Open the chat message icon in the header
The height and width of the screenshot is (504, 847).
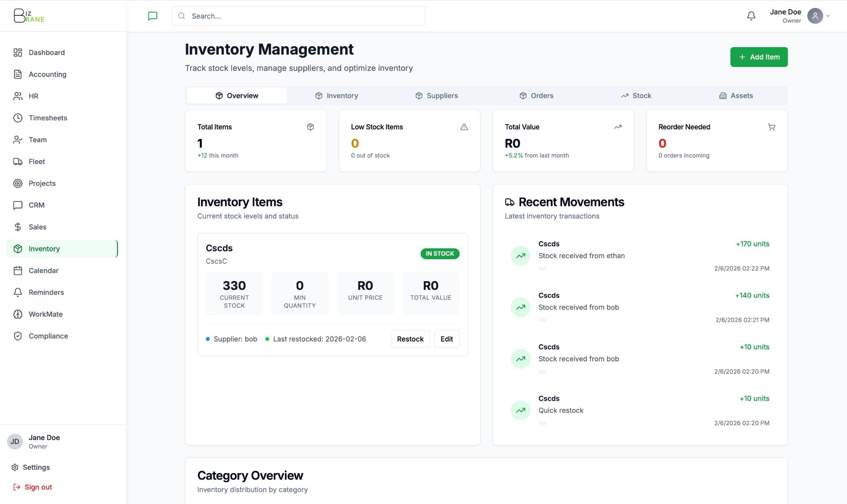[153, 16]
